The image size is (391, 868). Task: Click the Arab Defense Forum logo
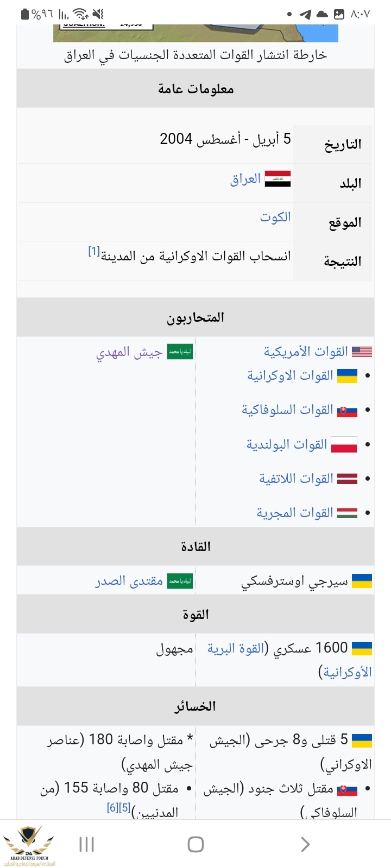29,845
